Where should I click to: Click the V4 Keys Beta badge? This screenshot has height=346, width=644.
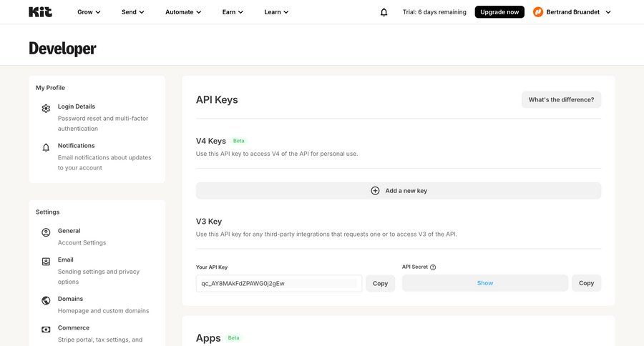[x=238, y=141]
